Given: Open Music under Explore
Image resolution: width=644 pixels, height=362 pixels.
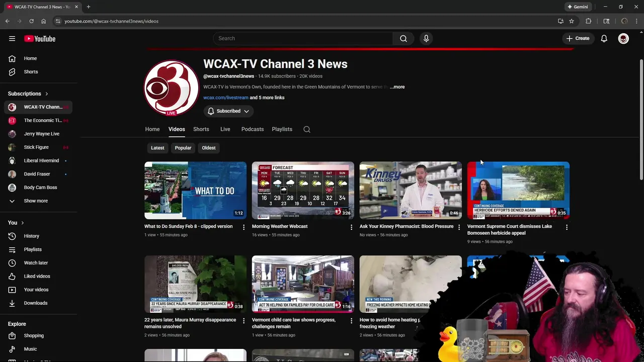Looking at the screenshot, I should 38,349.
